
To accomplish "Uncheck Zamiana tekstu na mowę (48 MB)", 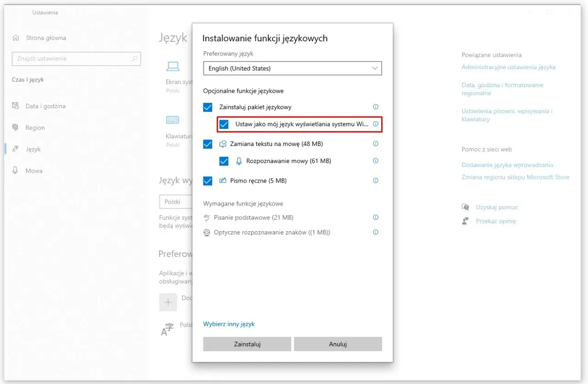I will (x=208, y=144).
